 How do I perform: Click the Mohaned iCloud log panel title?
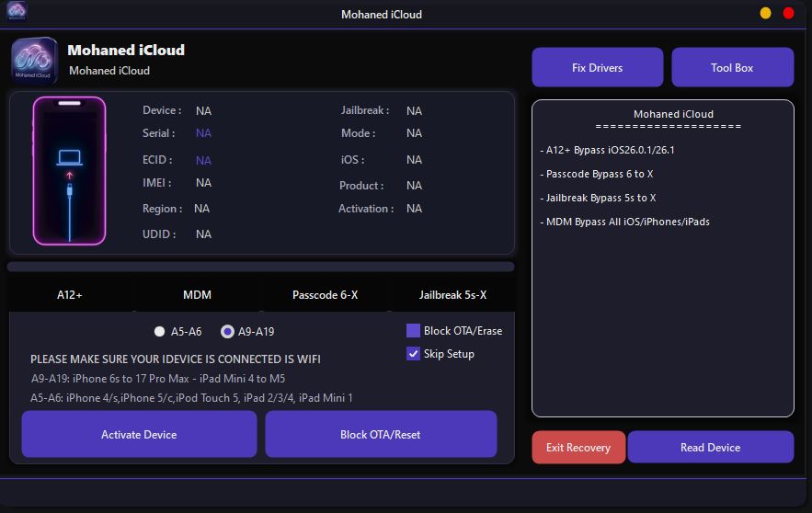click(673, 114)
